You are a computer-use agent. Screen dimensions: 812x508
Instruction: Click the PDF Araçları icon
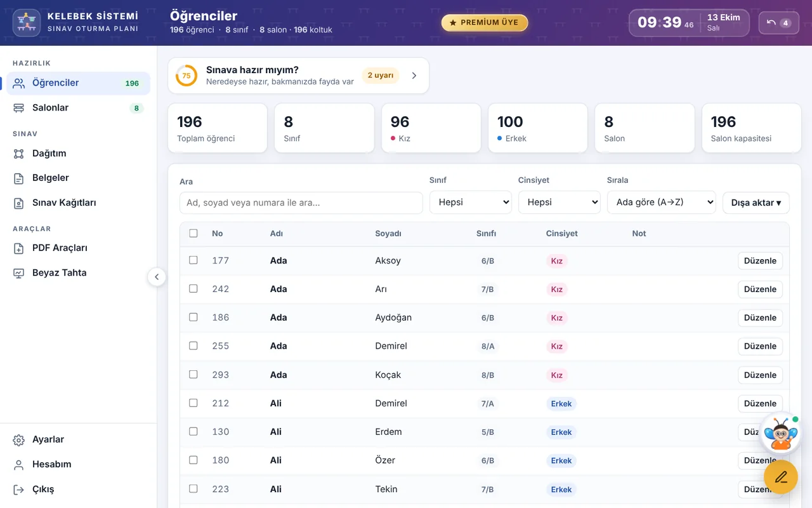pyautogui.click(x=19, y=248)
